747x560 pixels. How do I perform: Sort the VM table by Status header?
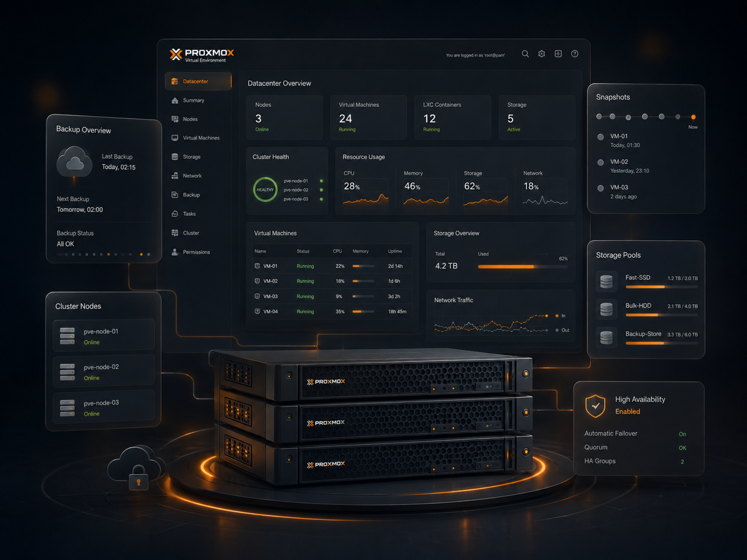point(303,251)
